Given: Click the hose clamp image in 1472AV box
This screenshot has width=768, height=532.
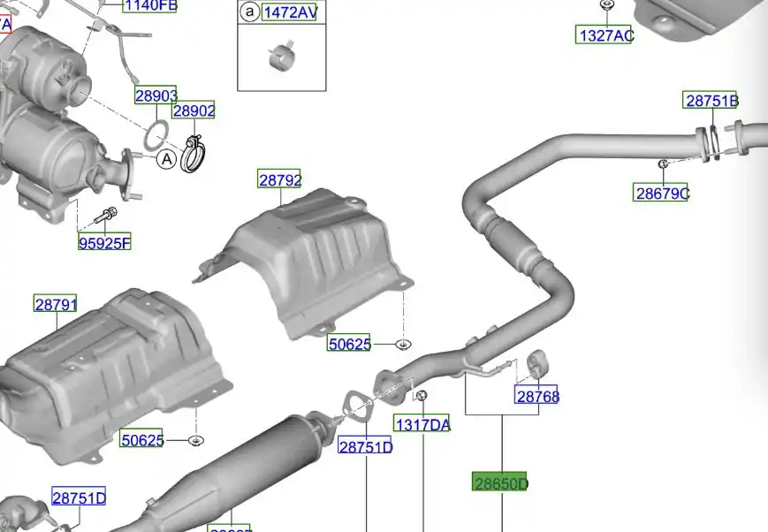Looking at the screenshot, I should click(279, 54).
